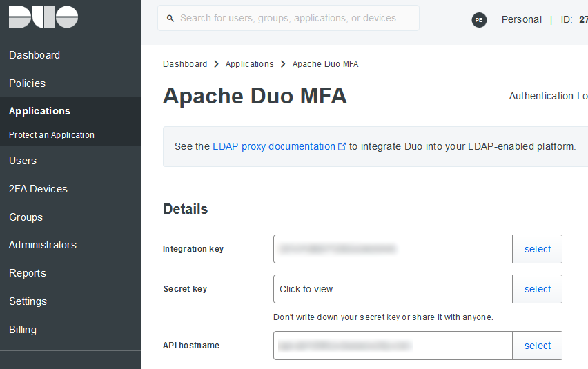Click the external link icon after LDAP proxy documentation
This screenshot has width=588, height=369.
point(342,146)
